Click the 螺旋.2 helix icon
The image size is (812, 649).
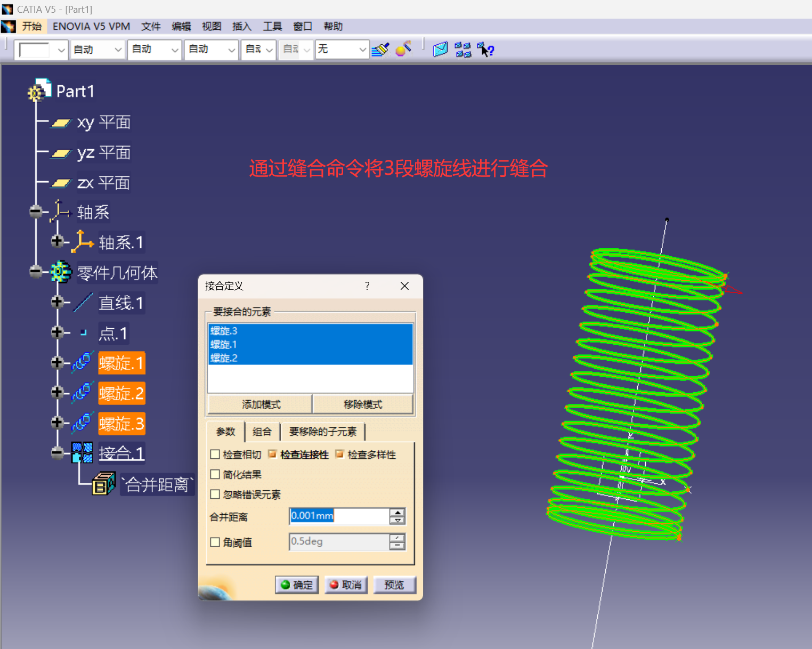(x=83, y=393)
